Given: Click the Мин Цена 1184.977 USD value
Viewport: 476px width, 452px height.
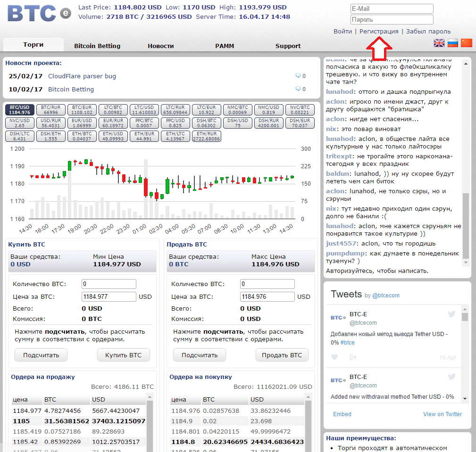Looking at the screenshot, I should [117, 264].
